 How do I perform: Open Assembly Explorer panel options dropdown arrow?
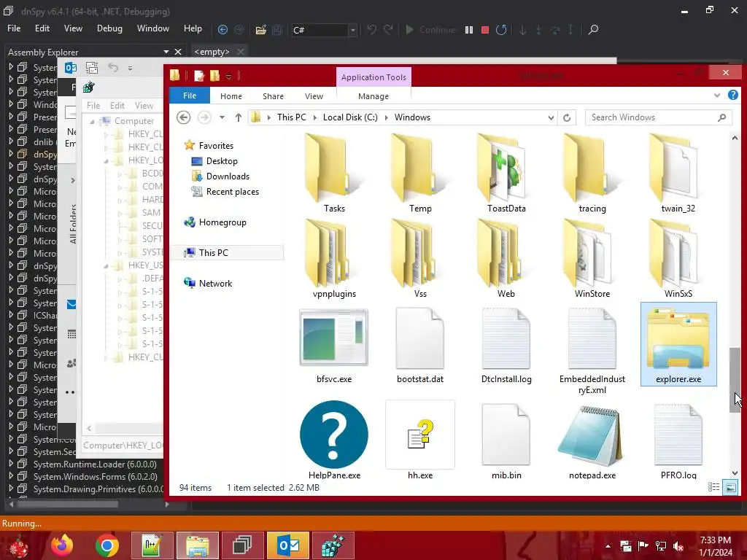(166, 52)
